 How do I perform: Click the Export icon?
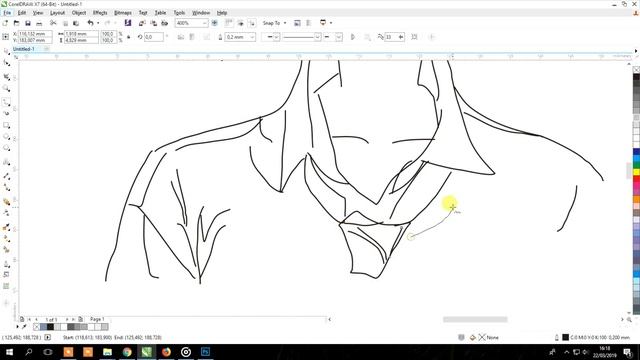click(x=153, y=23)
